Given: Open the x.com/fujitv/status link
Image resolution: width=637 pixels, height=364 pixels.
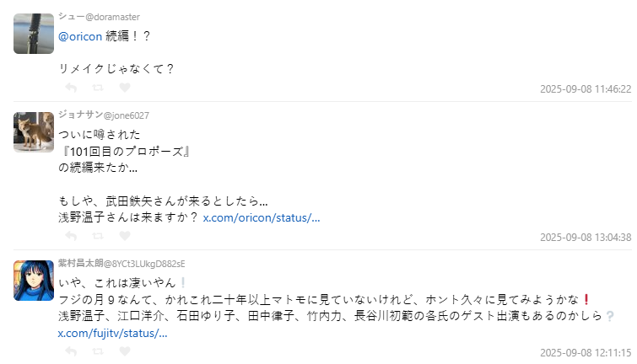Looking at the screenshot, I should [x=112, y=334].
